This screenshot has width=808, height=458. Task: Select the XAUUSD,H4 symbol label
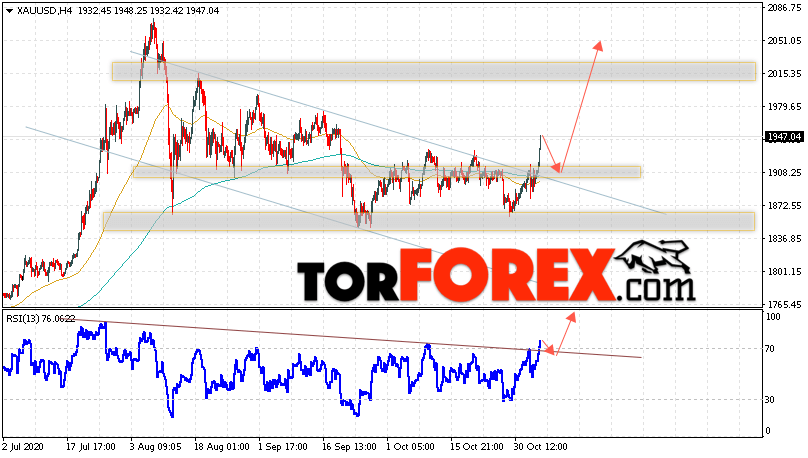pos(45,11)
